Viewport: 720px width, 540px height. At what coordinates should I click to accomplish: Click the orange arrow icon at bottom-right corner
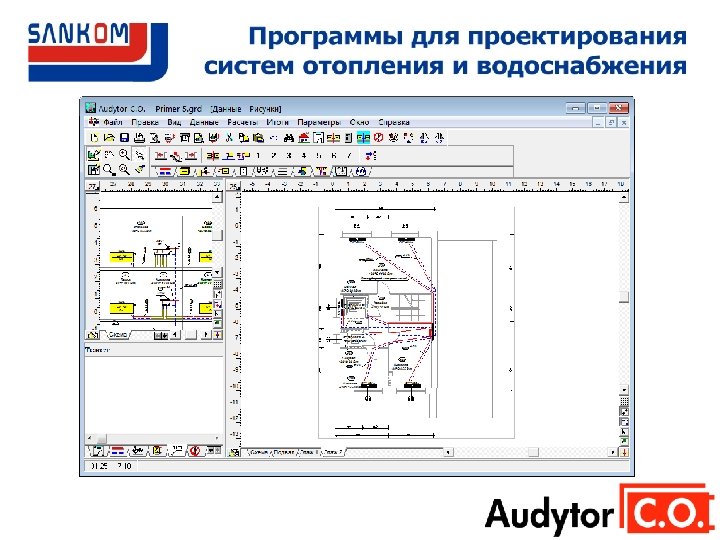[x=624, y=452]
